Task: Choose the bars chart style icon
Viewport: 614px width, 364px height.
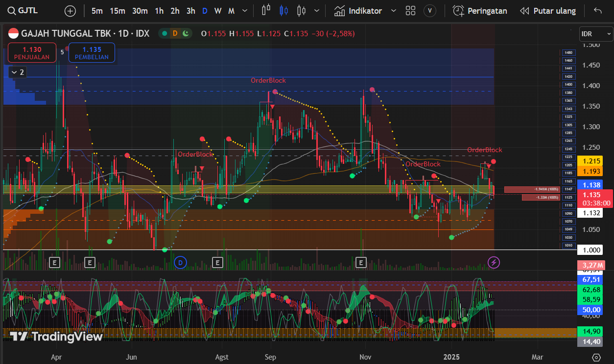Action: [266, 11]
